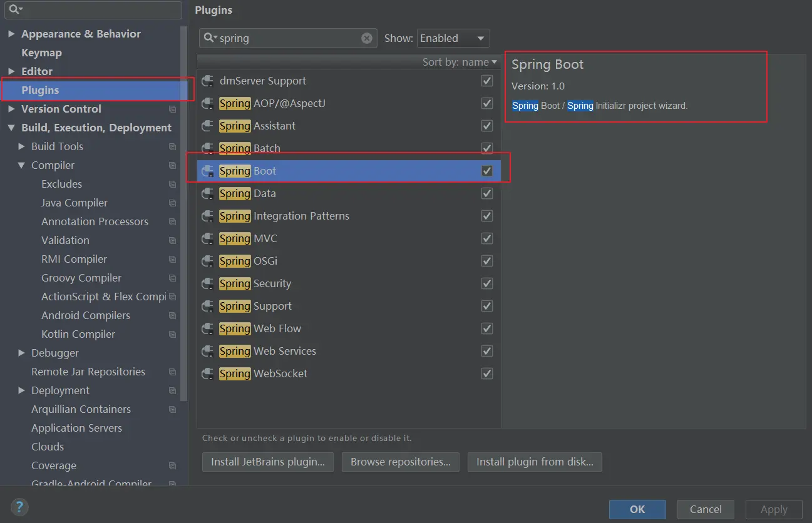The image size is (812, 523).
Task: Click the Spring Data plugin icon
Action: tap(207, 193)
